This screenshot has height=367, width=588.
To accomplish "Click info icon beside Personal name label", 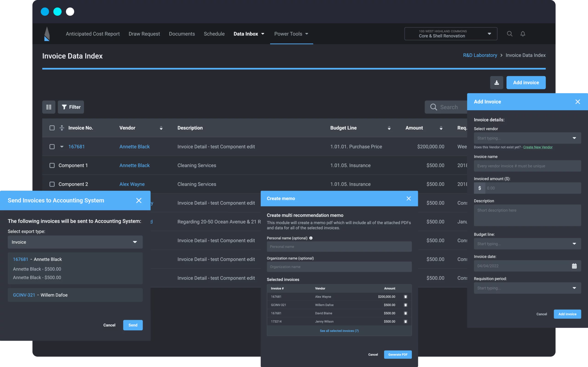I will [311, 238].
